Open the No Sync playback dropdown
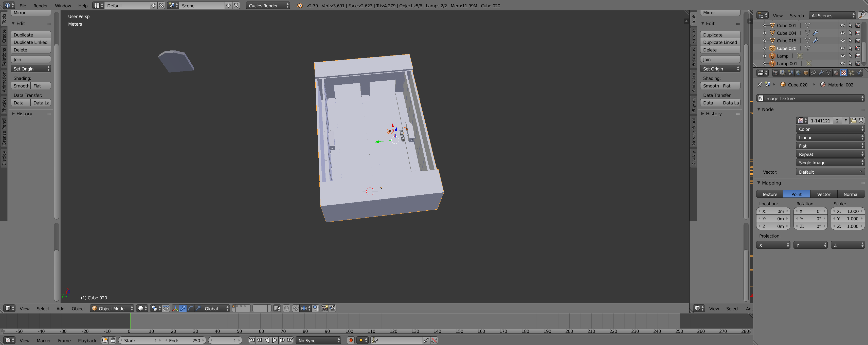This screenshot has height=345, width=868. (318, 340)
